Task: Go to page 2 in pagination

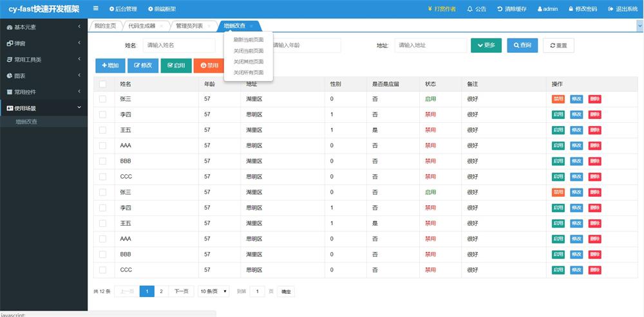Action: [161, 291]
